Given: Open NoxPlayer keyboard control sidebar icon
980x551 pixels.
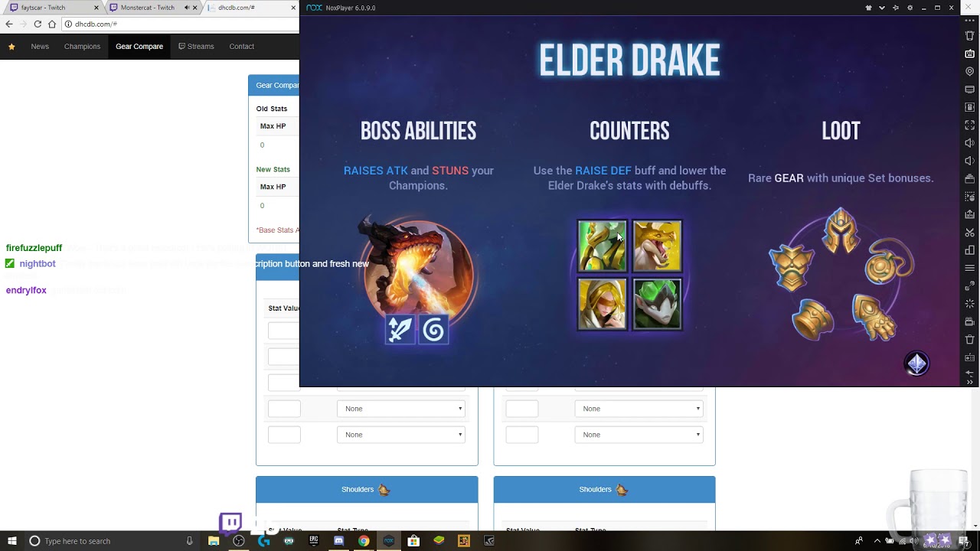Looking at the screenshot, I should [x=970, y=54].
